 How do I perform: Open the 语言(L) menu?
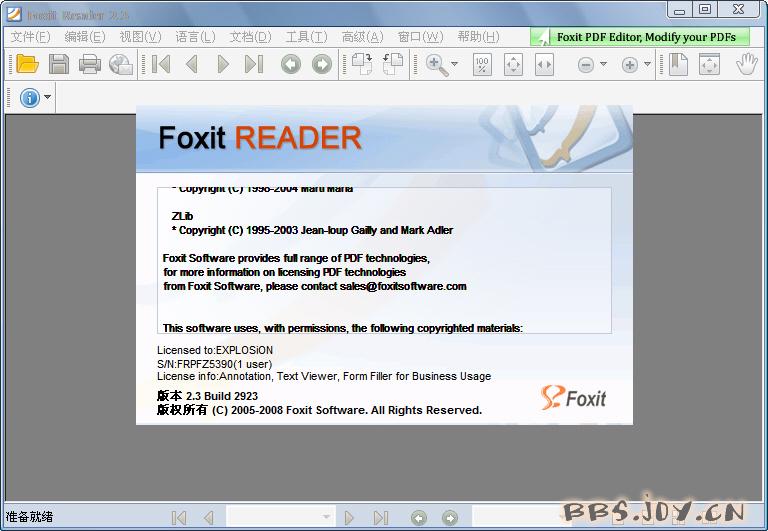coord(195,37)
